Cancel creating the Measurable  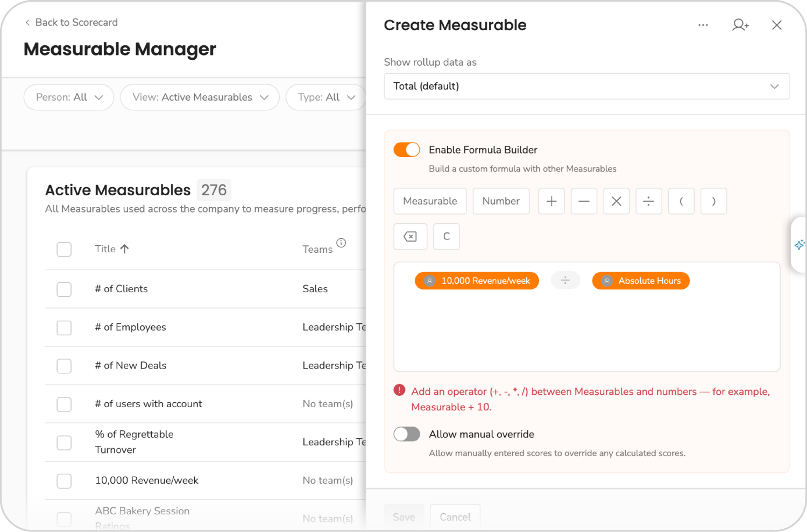click(x=455, y=516)
